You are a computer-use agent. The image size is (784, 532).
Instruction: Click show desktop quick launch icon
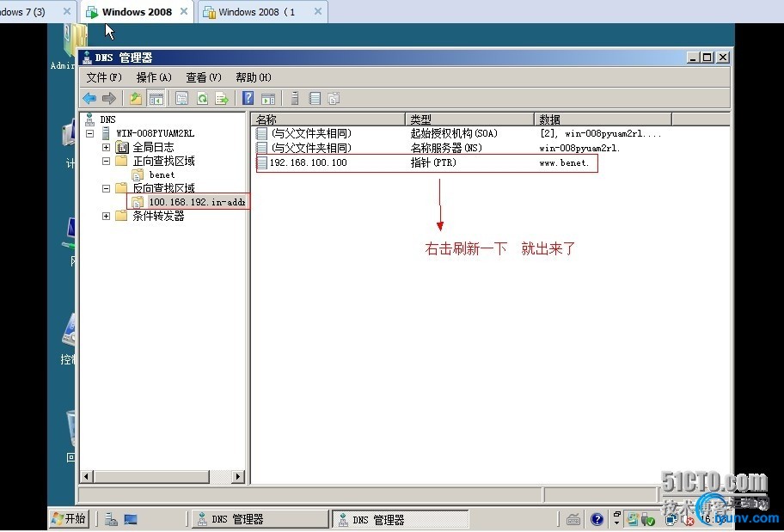pos(131,519)
